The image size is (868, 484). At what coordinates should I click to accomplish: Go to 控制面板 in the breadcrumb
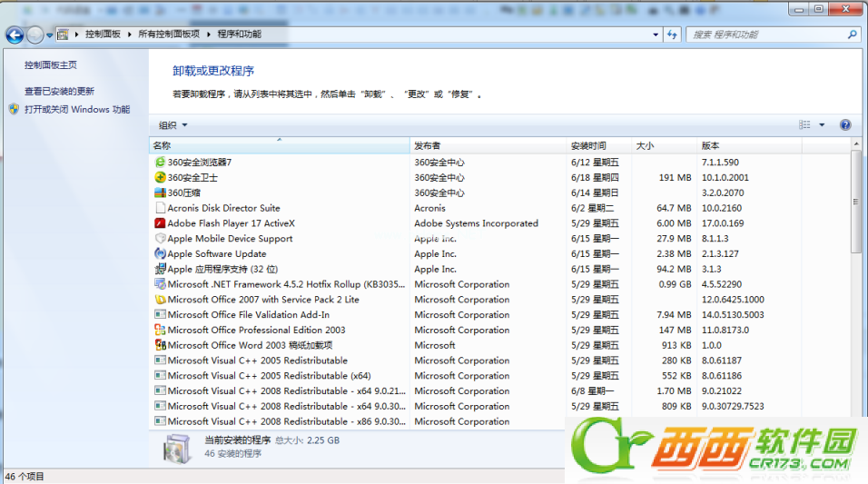pos(103,35)
